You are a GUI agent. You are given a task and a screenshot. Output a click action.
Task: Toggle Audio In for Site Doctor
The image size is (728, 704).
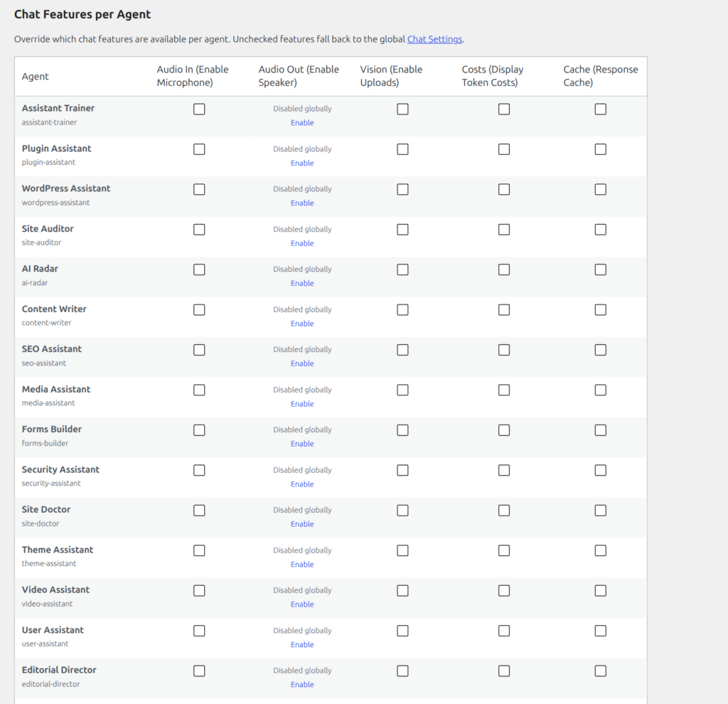tap(199, 511)
